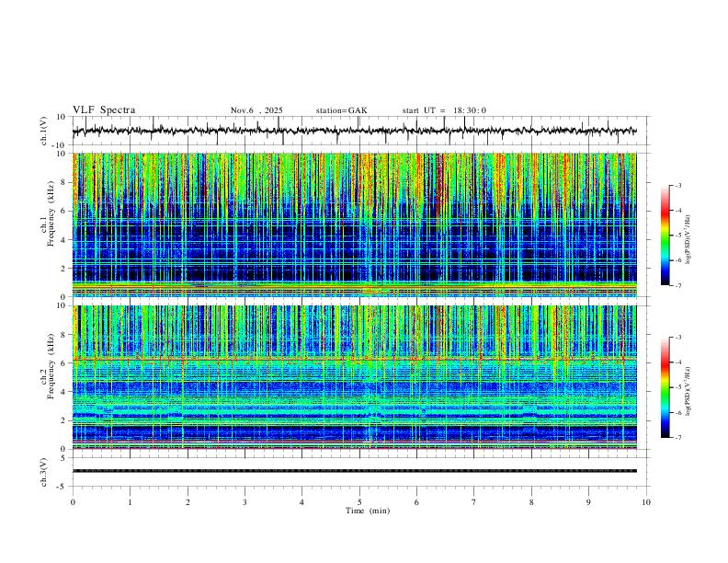Viewport: 728px width, 563px height.
Task: Click the time axis tick label '7'
Action: (x=474, y=502)
